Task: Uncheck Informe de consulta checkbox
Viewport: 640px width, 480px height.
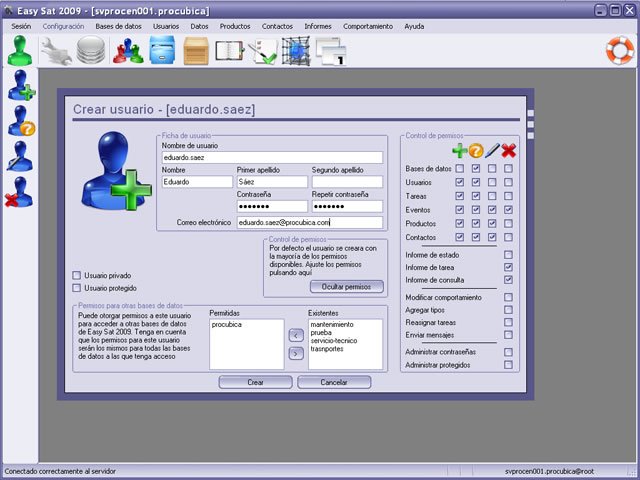Action: pos(508,280)
